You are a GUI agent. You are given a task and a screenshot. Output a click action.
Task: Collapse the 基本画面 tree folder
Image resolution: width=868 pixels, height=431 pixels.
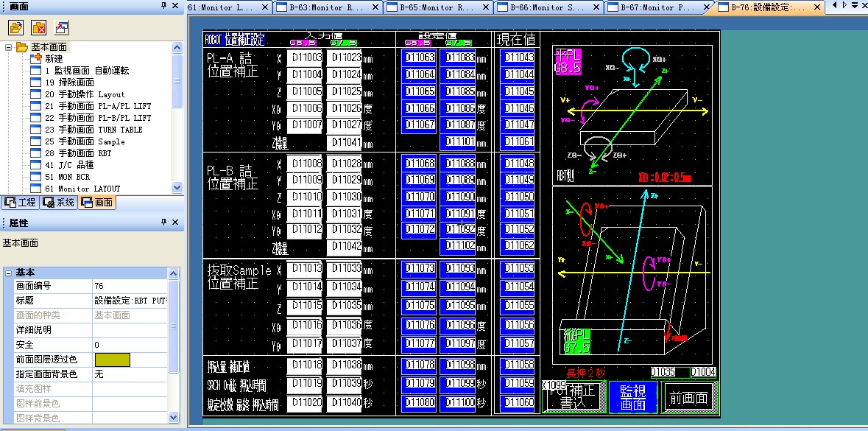[7, 47]
